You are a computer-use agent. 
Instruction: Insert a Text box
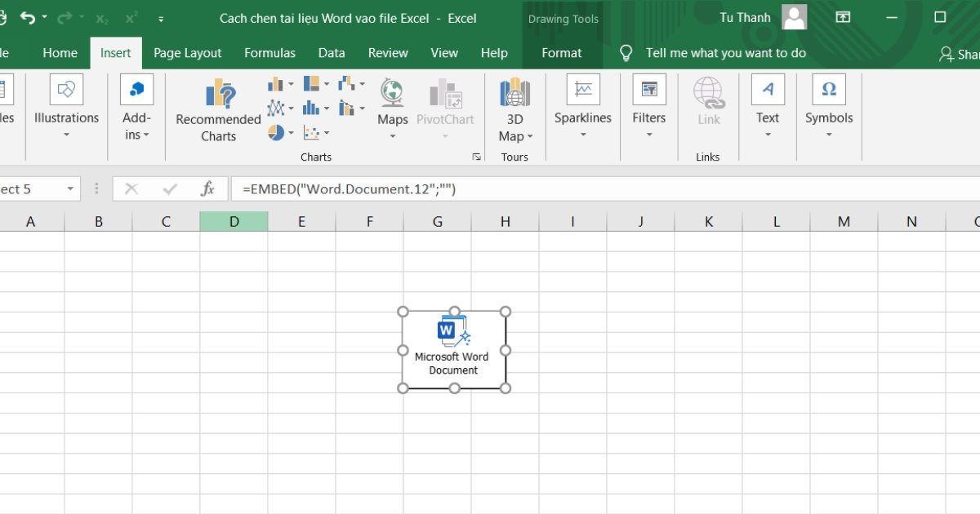(x=767, y=102)
